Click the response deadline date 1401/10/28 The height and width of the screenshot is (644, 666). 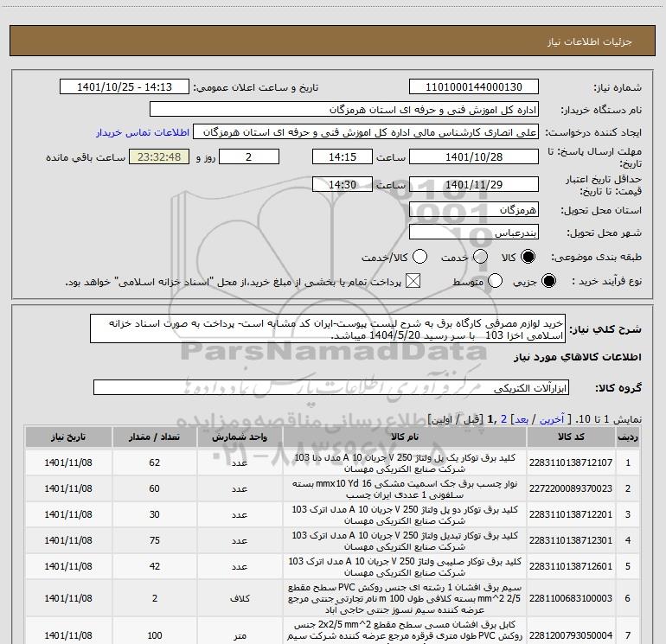pos(474,156)
